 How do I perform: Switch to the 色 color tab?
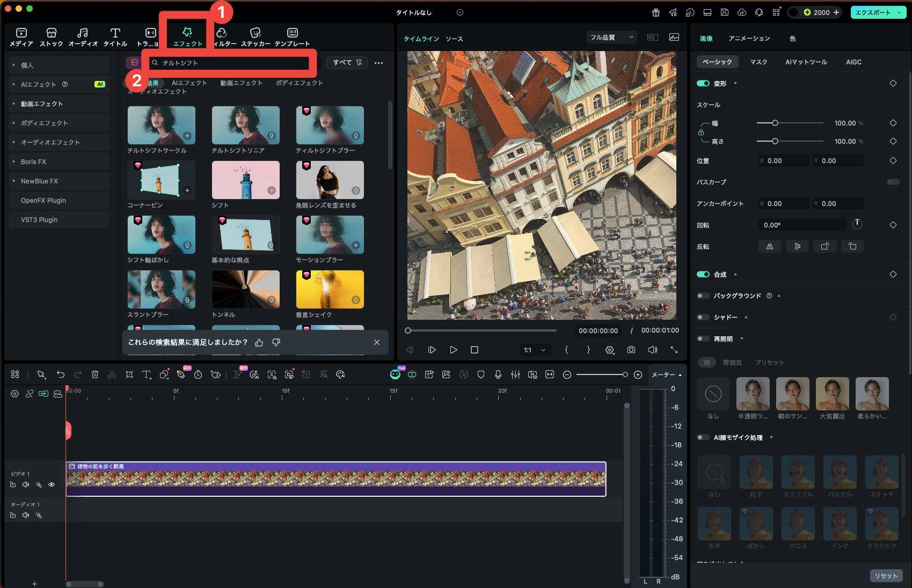tap(792, 39)
